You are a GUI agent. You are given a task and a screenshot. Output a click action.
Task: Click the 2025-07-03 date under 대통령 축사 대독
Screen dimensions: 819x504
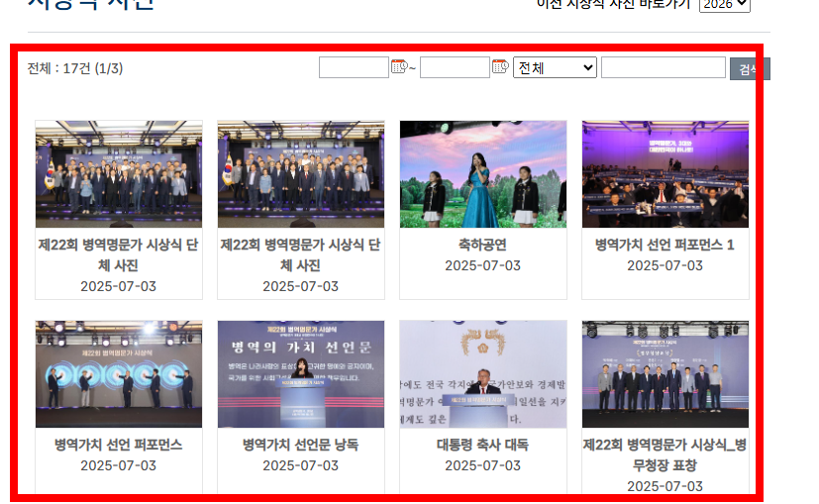click(482, 465)
